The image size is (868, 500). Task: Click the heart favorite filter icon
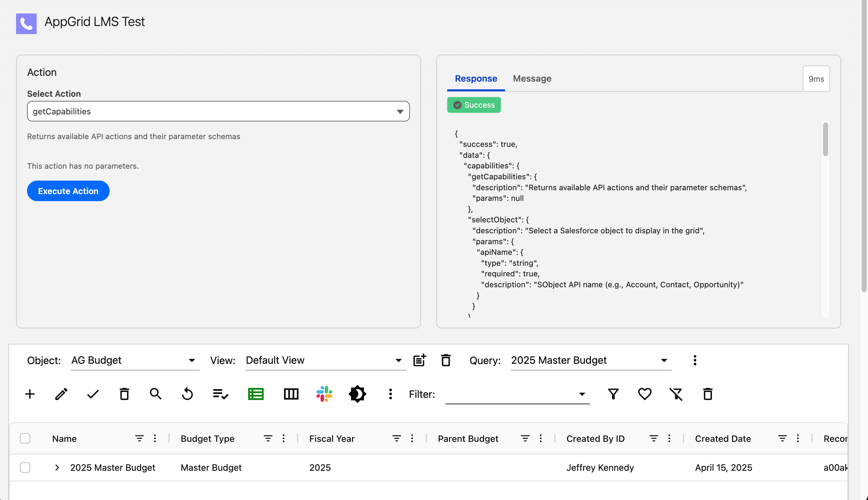coord(644,394)
